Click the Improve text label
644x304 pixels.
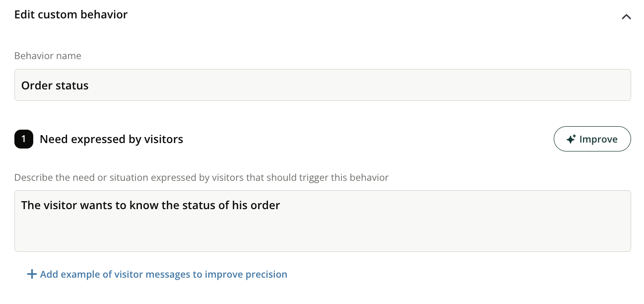pos(598,139)
